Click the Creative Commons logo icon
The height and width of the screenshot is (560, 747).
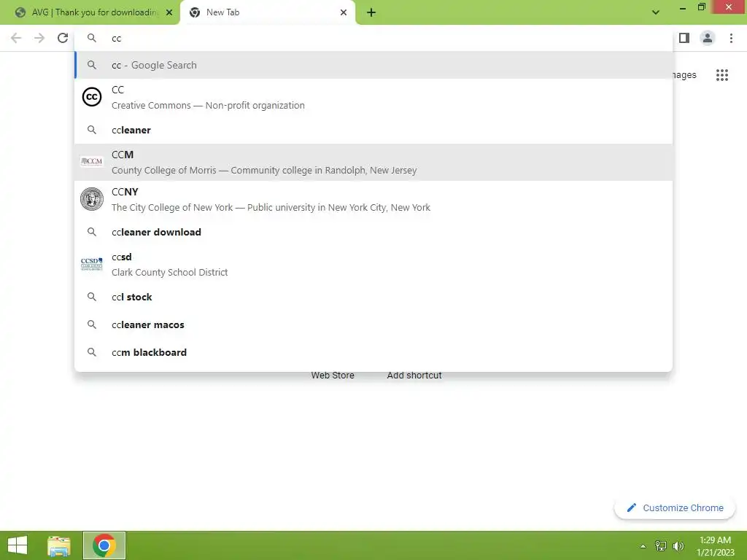click(92, 97)
